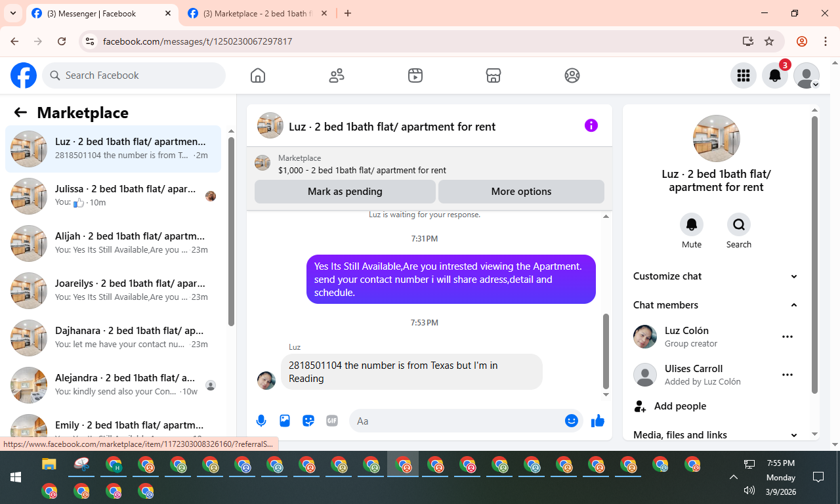Open the Groups icon in top navigation

(572, 75)
